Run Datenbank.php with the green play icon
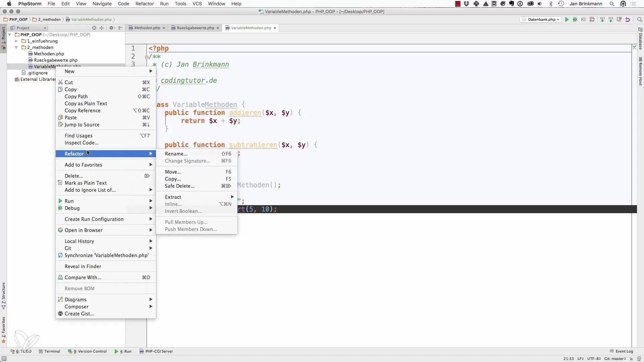This screenshot has width=644, height=362. point(567,19)
